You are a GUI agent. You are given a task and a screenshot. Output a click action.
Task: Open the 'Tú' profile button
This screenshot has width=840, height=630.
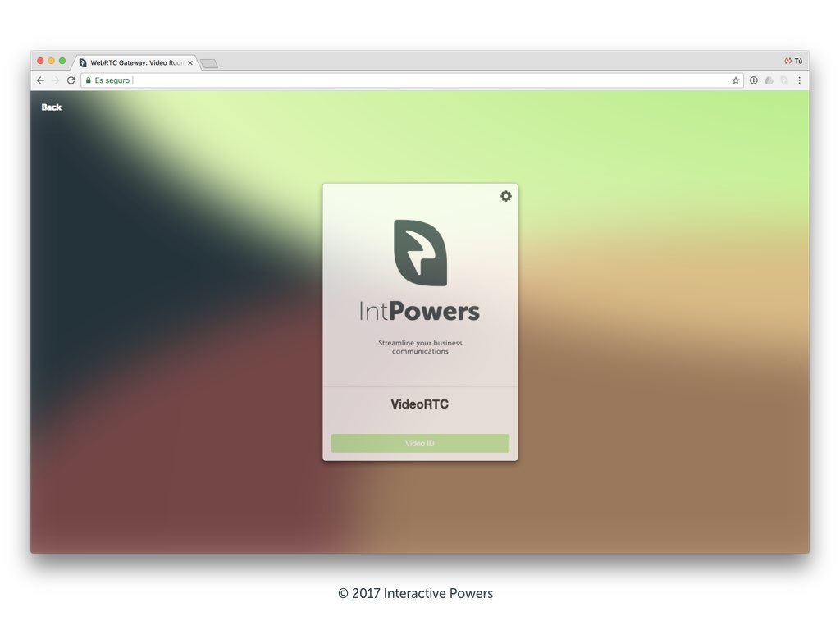[x=793, y=61]
